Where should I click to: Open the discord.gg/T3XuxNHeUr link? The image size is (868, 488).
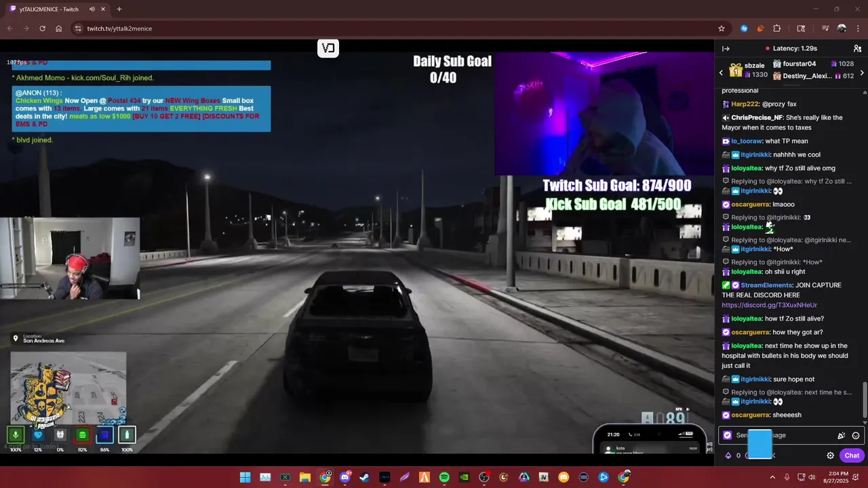click(769, 305)
